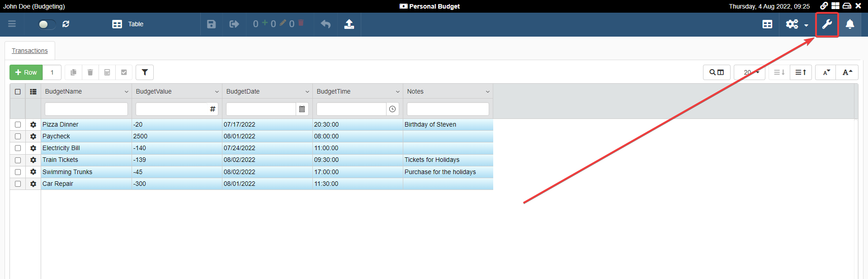Click the green add Row button
The width and height of the screenshot is (868, 279).
(26, 72)
